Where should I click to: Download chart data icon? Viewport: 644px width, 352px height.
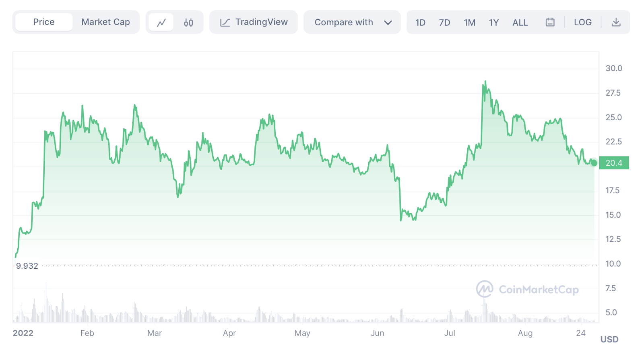(x=616, y=22)
